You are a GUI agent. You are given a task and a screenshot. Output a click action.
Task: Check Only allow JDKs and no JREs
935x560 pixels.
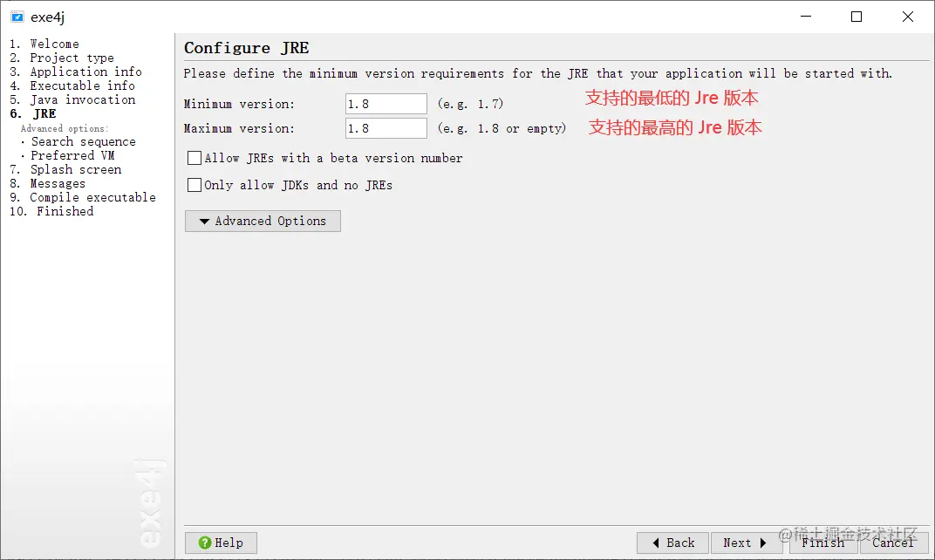click(195, 185)
